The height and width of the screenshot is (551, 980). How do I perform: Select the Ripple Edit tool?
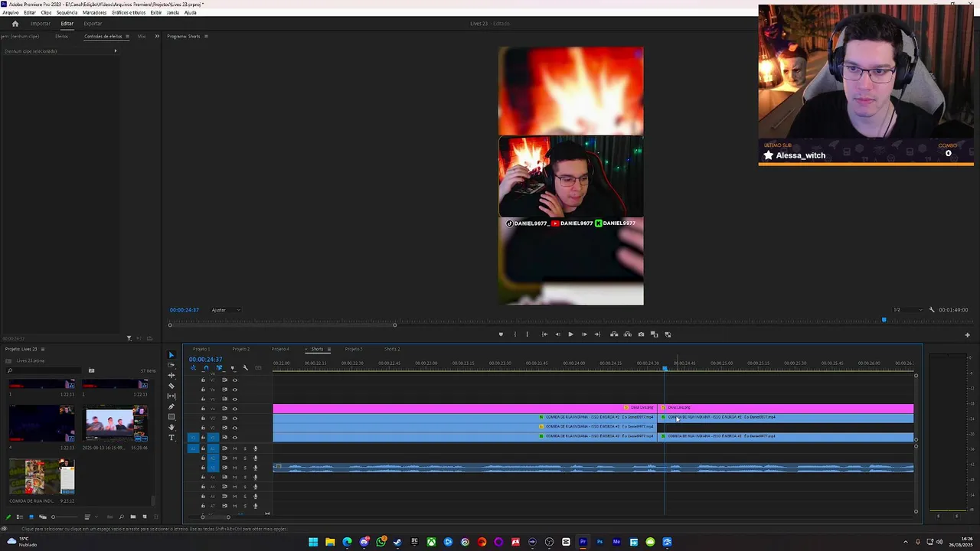tap(171, 376)
